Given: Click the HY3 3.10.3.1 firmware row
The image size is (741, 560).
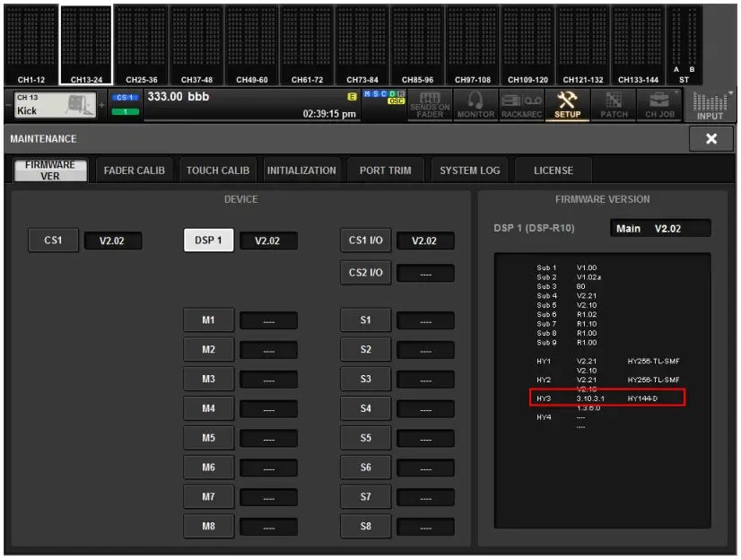Looking at the screenshot, I should point(606,398).
